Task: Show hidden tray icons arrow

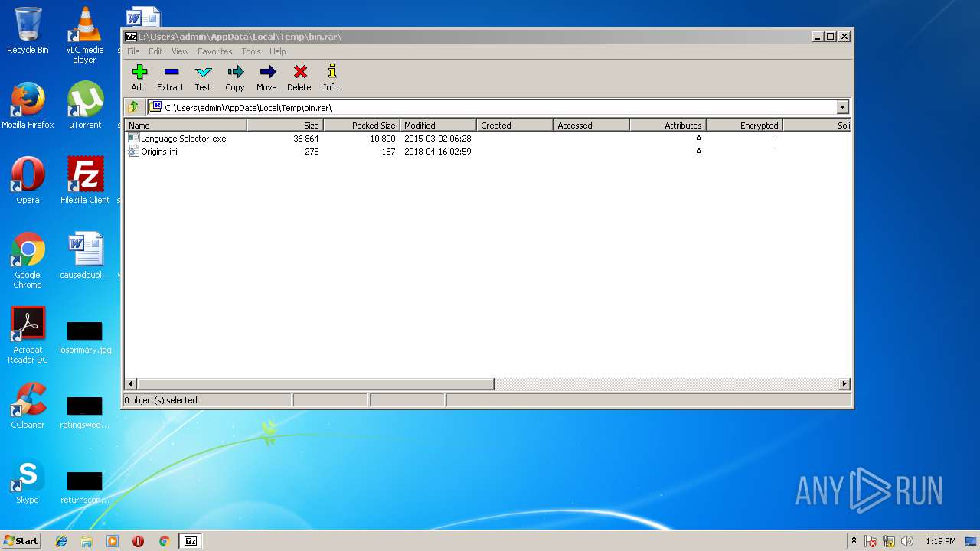Action: [x=854, y=540]
